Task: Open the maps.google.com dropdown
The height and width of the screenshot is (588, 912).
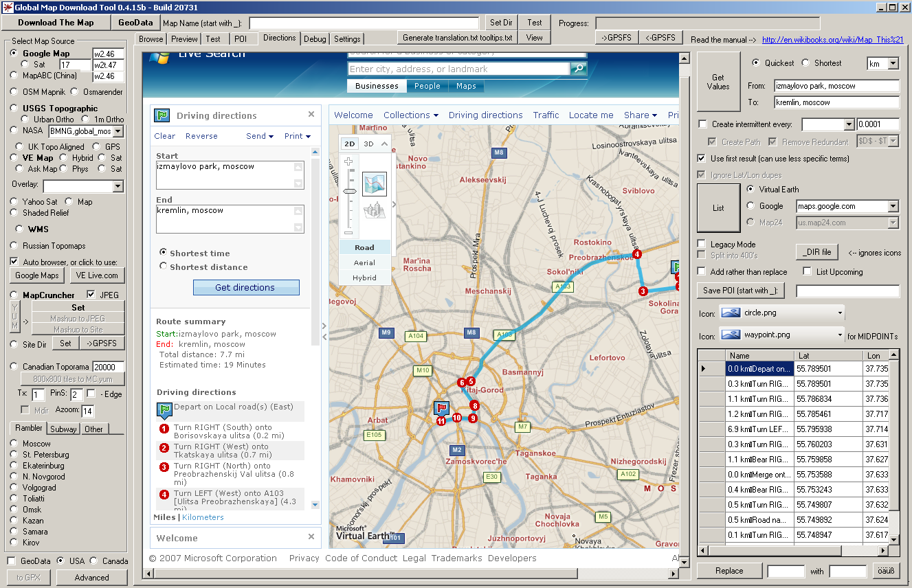Action: click(893, 206)
